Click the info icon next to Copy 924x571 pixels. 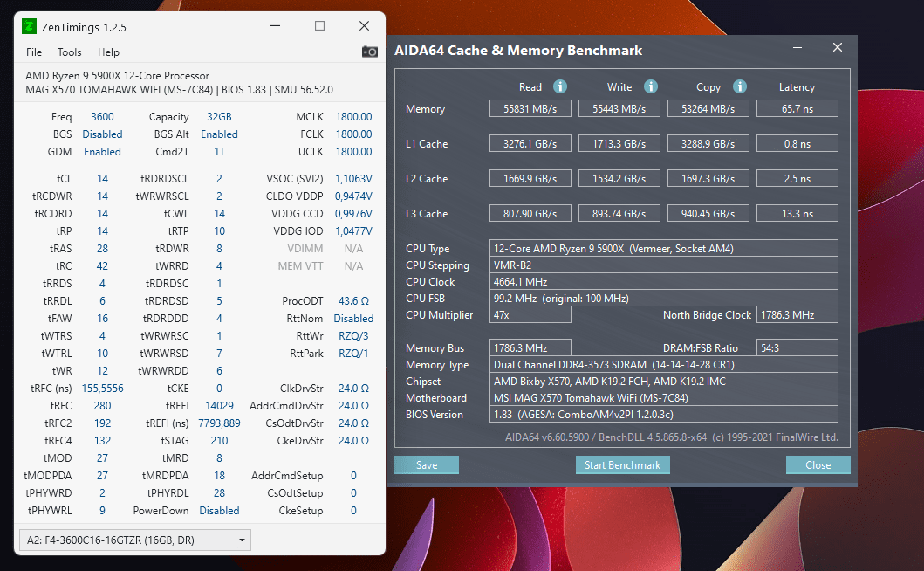(740, 86)
